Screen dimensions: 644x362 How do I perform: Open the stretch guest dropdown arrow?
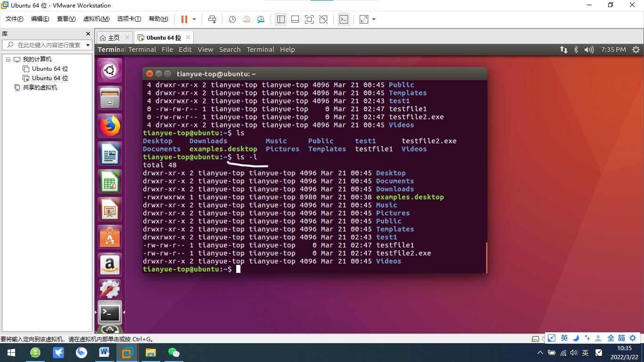tap(374, 19)
